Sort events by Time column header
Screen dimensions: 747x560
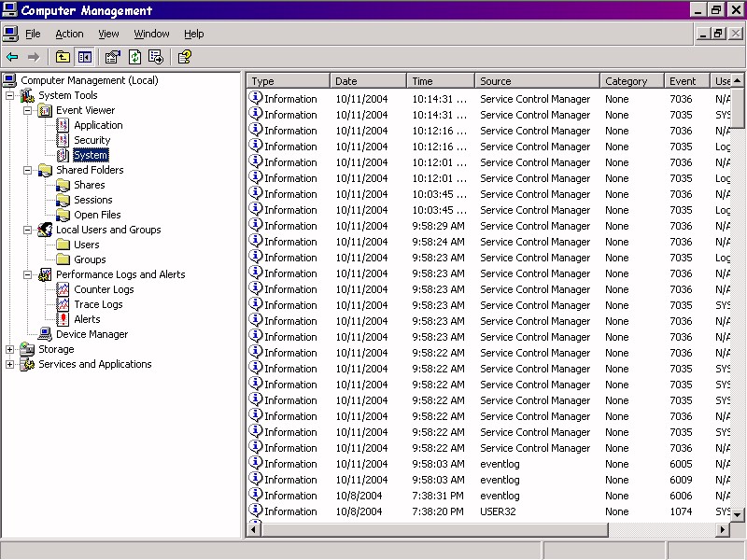(x=441, y=81)
